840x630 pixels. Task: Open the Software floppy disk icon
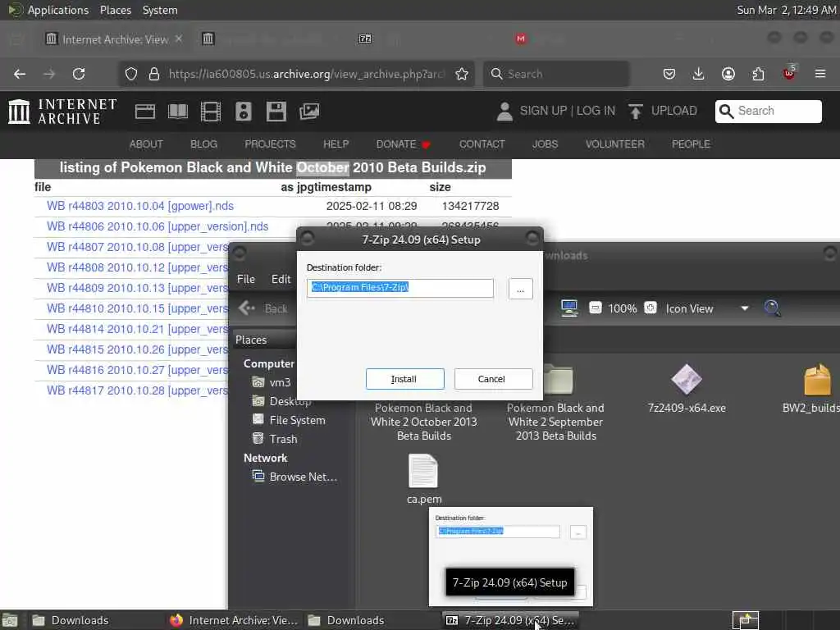pos(276,112)
